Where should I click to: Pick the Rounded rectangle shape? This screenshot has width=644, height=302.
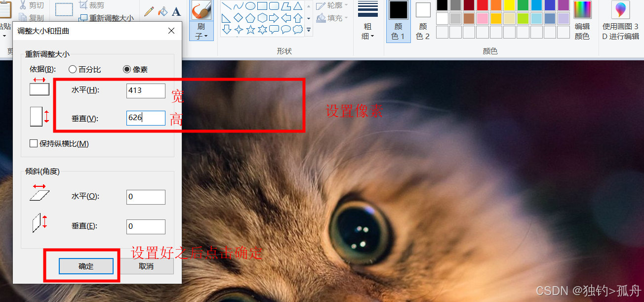click(x=274, y=6)
